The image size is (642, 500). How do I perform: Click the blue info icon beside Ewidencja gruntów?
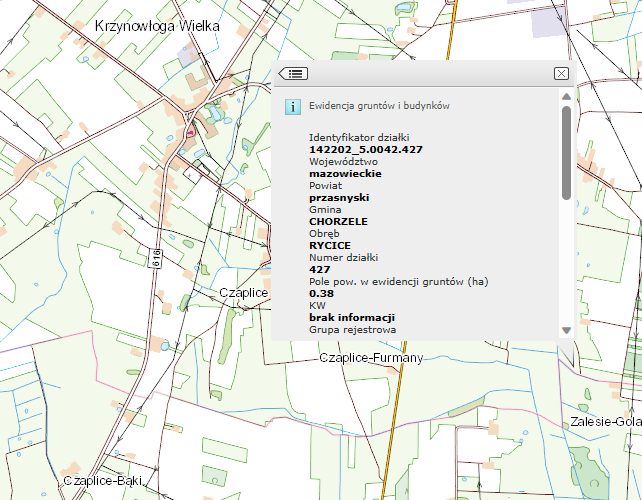click(290, 105)
